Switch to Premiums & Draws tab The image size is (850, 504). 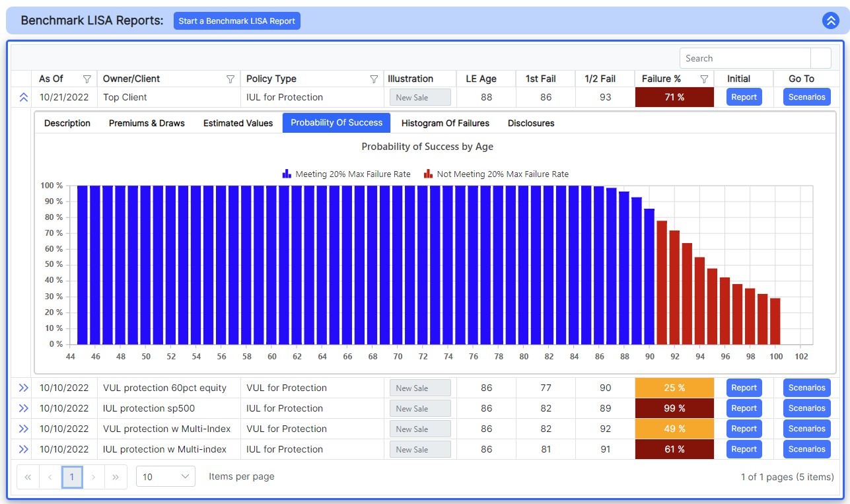point(147,123)
